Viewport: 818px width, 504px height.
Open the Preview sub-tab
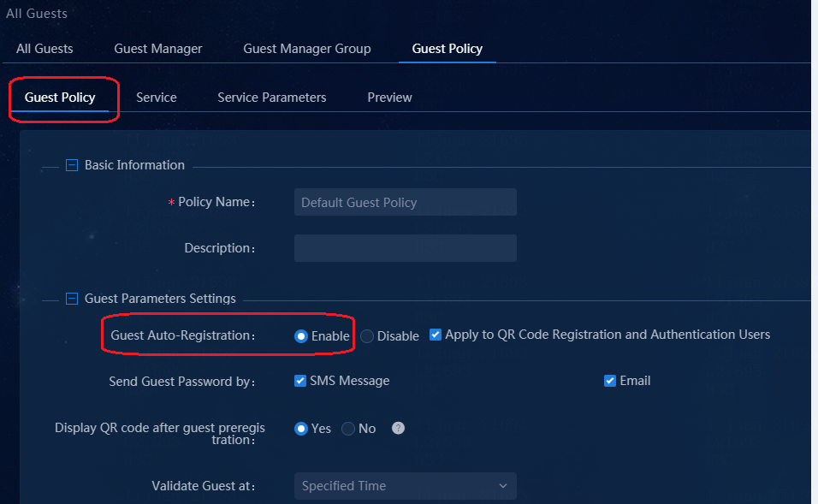point(389,98)
